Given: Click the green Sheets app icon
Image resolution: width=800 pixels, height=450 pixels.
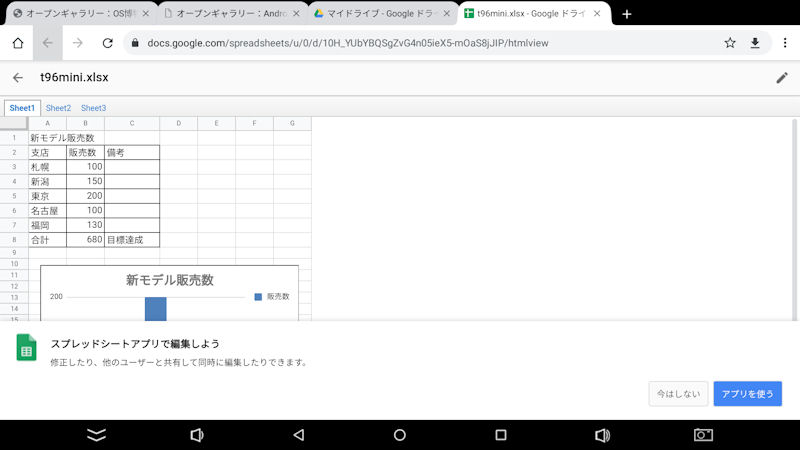Looking at the screenshot, I should coord(26,347).
